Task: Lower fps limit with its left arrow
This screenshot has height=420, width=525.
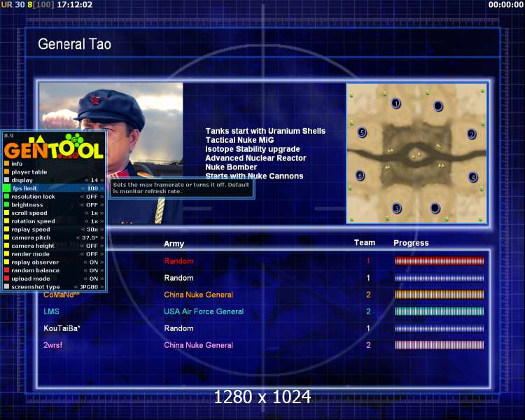Action: click(x=83, y=188)
